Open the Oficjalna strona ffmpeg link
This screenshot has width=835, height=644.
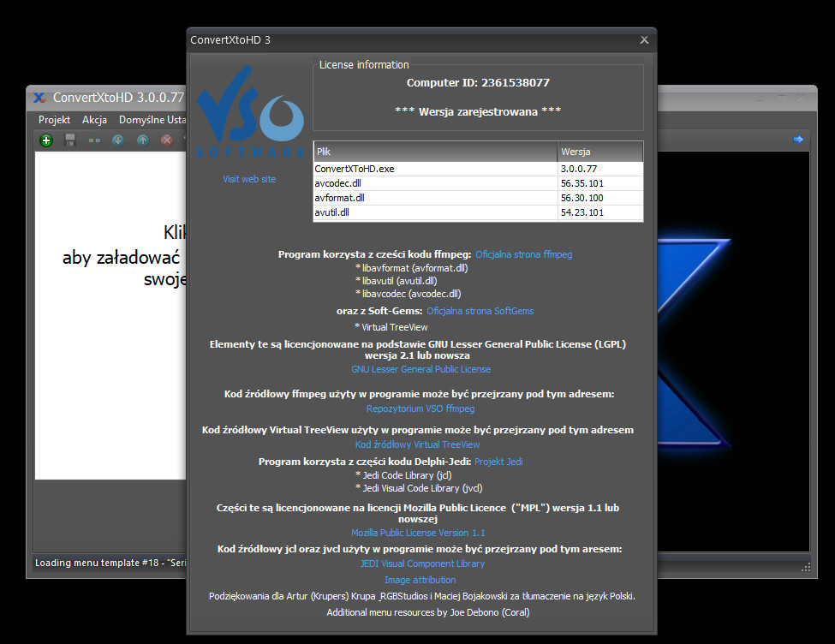coord(524,254)
